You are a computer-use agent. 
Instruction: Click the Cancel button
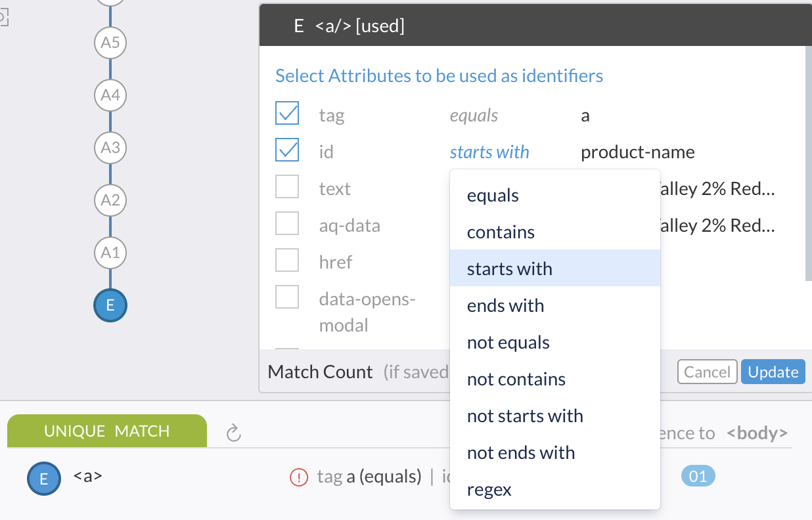click(x=707, y=372)
